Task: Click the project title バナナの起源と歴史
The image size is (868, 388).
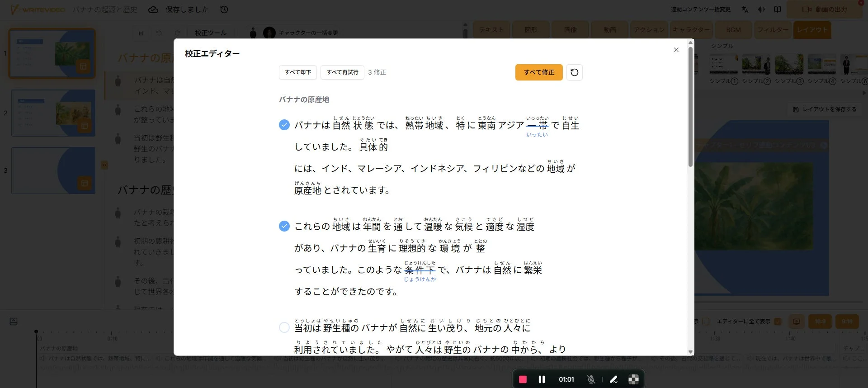Action: (105, 9)
